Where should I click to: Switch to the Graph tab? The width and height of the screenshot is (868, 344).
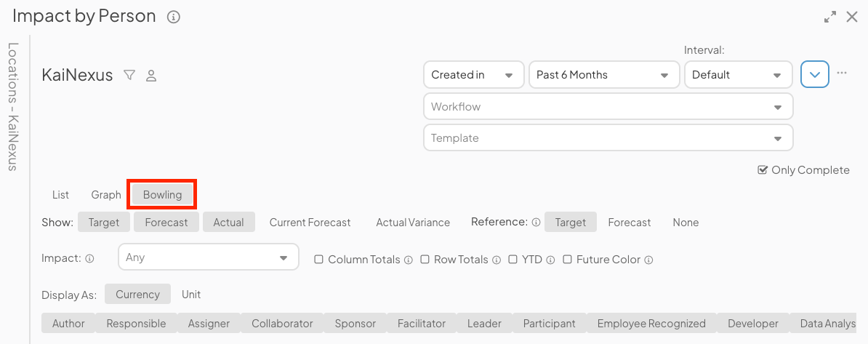click(x=106, y=195)
